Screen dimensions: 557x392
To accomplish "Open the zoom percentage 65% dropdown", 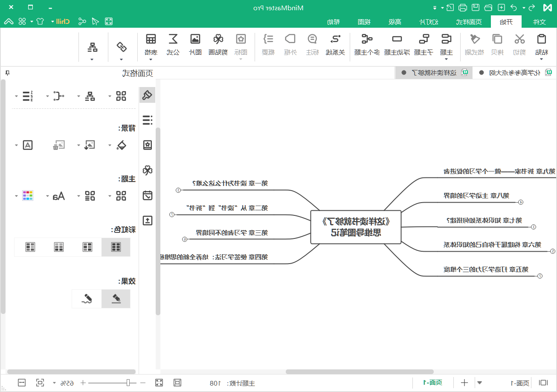I will (54, 383).
